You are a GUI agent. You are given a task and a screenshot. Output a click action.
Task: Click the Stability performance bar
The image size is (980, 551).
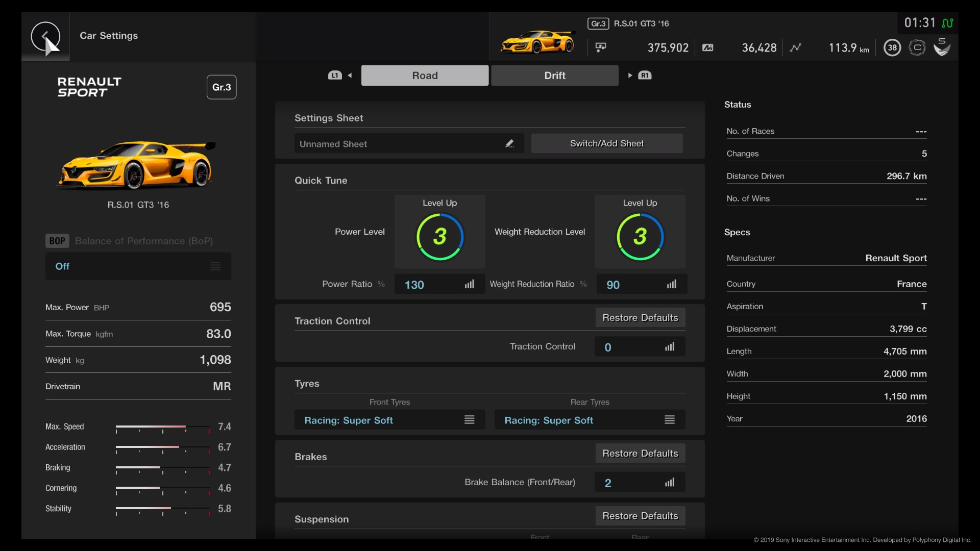[x=163, y=509]
